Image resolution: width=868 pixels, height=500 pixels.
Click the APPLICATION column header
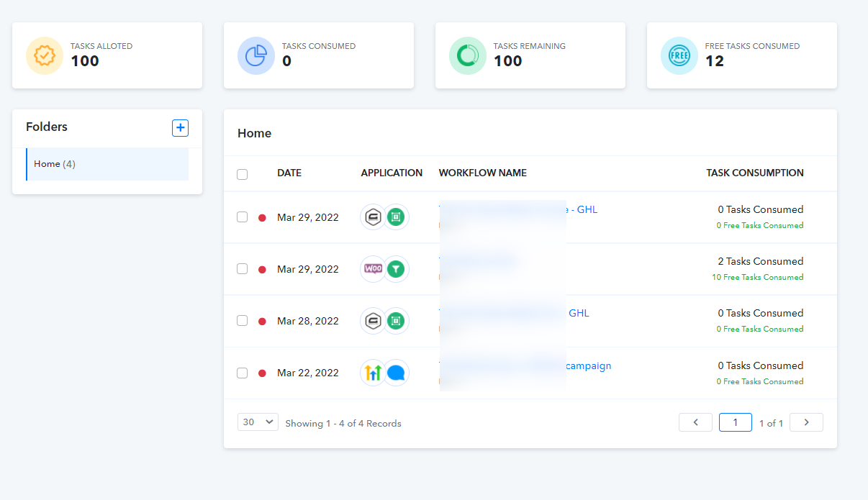(x=392, y=173)
